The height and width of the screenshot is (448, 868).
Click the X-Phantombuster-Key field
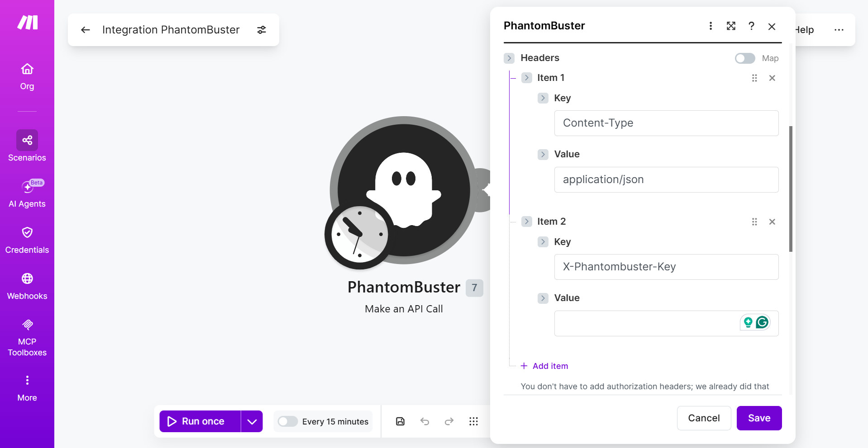coord(666,267)
